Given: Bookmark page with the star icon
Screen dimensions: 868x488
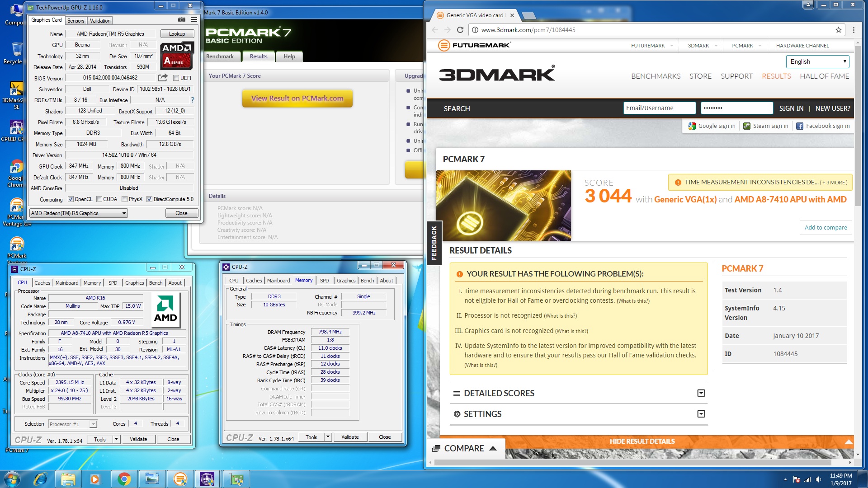Looking at the screenshot, I should tap(839, 30).
